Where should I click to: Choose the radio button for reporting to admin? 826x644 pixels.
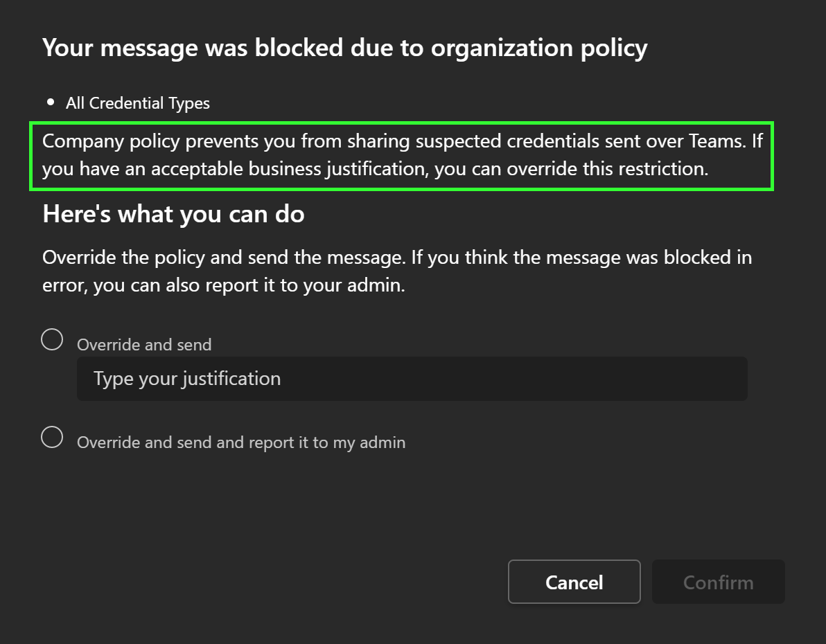52,437
